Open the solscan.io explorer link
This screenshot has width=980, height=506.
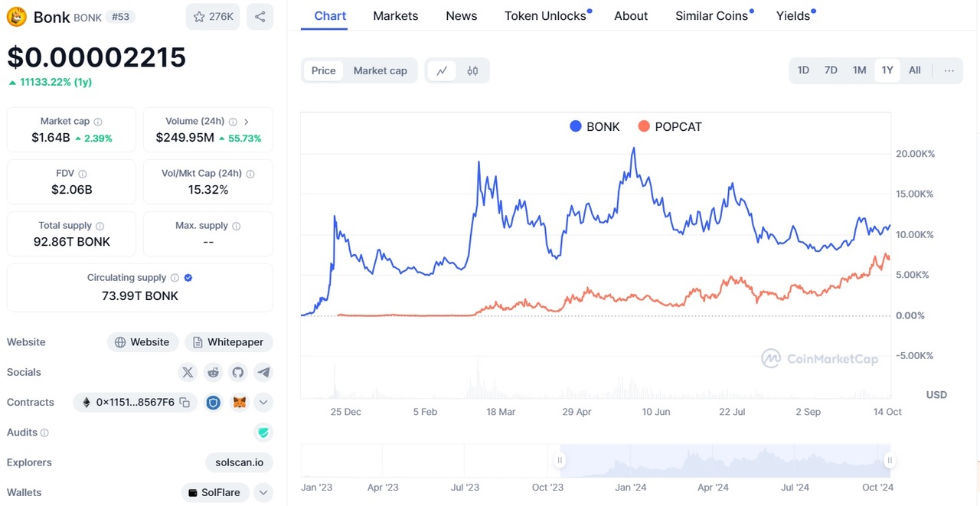(x=239, y=462)
